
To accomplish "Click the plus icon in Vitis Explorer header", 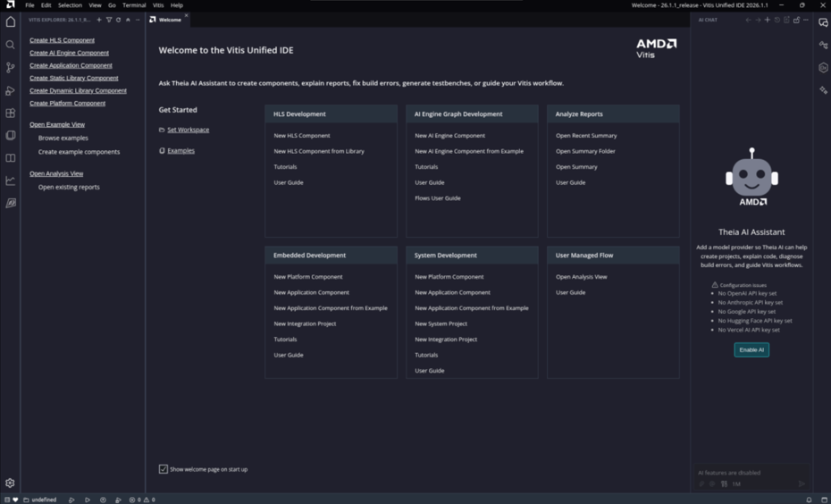I will [99, 20].
